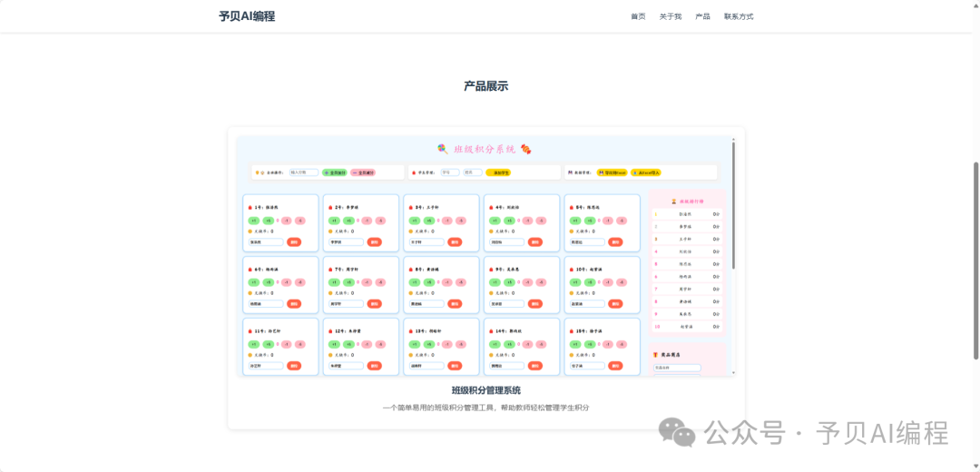Click the 班级积分管理系统 product title

pyautogui.click(x=486, y=390)
